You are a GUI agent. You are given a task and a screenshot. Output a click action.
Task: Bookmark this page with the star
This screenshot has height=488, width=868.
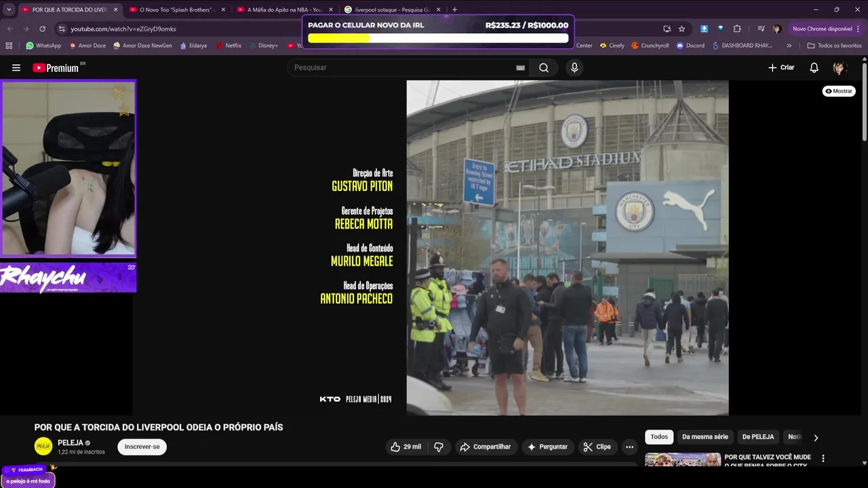pos(682,29)
